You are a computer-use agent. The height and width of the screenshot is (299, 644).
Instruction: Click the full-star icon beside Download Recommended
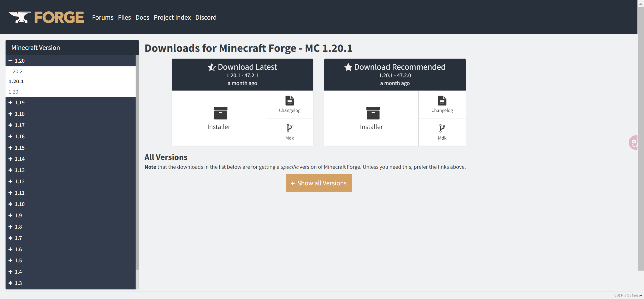(x=348, y=67)
